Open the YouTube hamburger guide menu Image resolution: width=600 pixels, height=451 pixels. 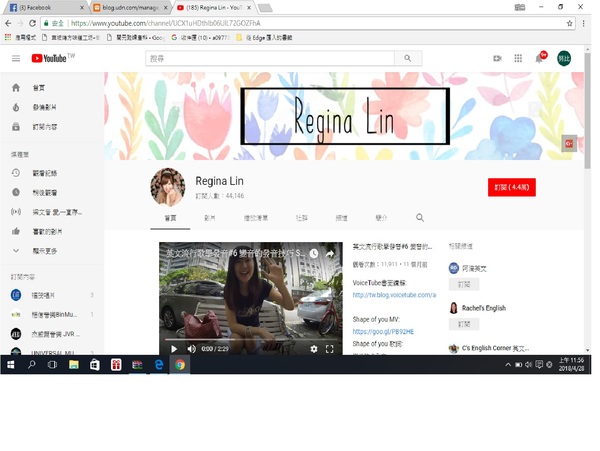[15, 59]
